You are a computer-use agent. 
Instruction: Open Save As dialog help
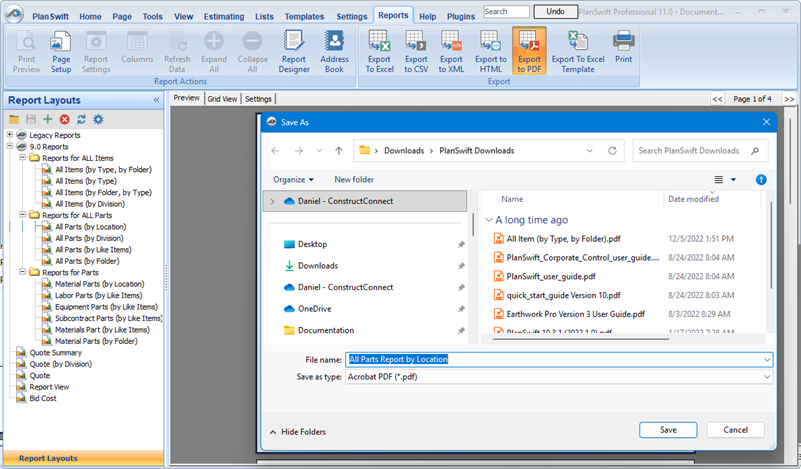[761, 179]
